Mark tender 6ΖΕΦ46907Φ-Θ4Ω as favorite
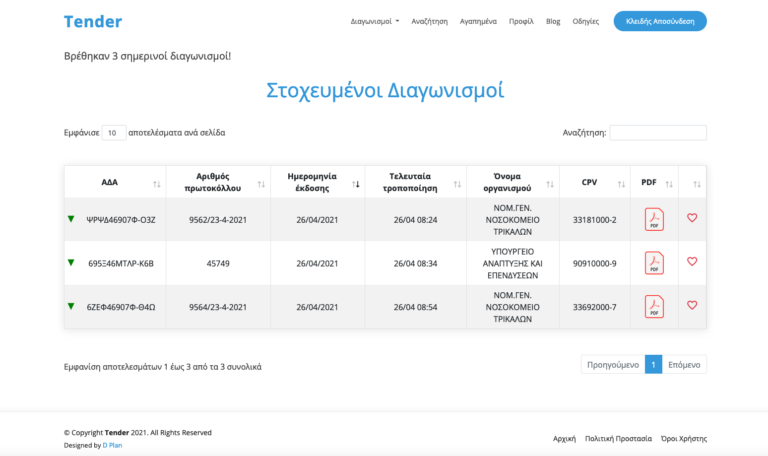768x456 pixels. (x=692, y=306)
